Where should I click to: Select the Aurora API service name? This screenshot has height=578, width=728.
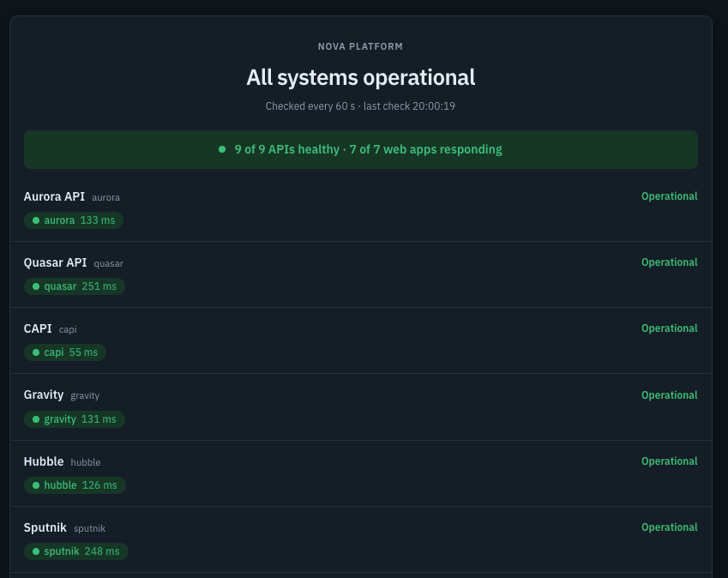[x=54, y=196]
